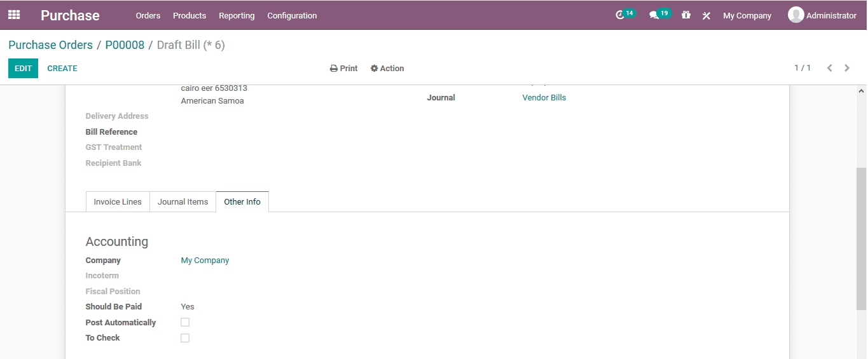Expand the Action dropdown menu
This screenshot has width=868, height=359.
[x=387, y=69]
